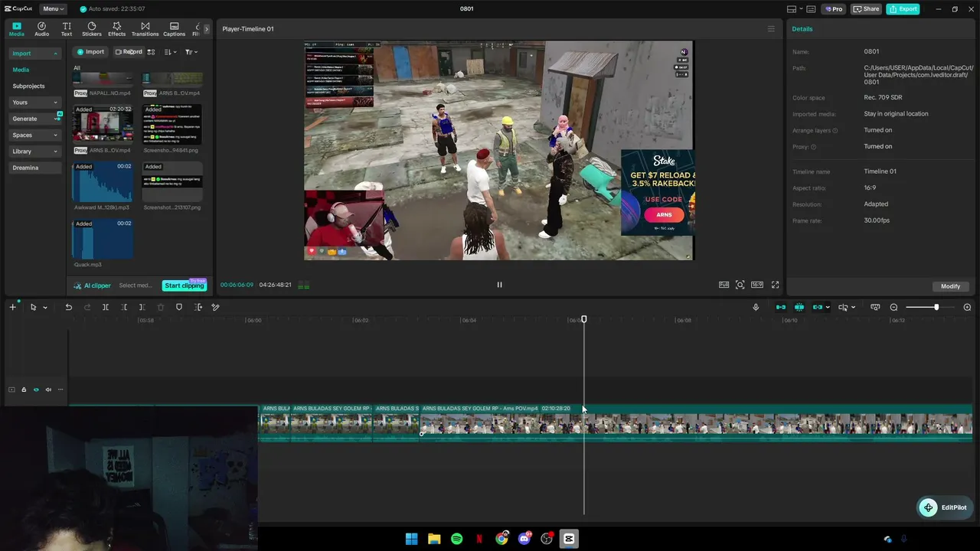Show more tabs with the right chevron

pos(206,29)
